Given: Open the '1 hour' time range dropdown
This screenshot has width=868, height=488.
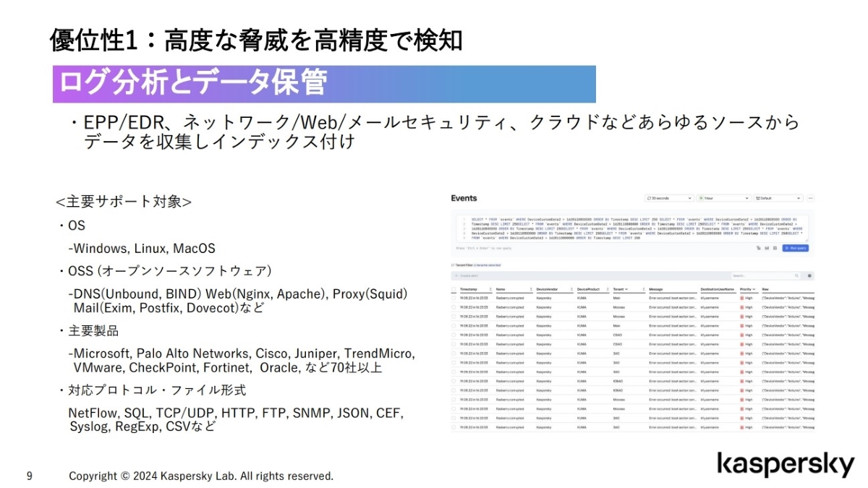Looking at the screenshot, I should (724, 198).
